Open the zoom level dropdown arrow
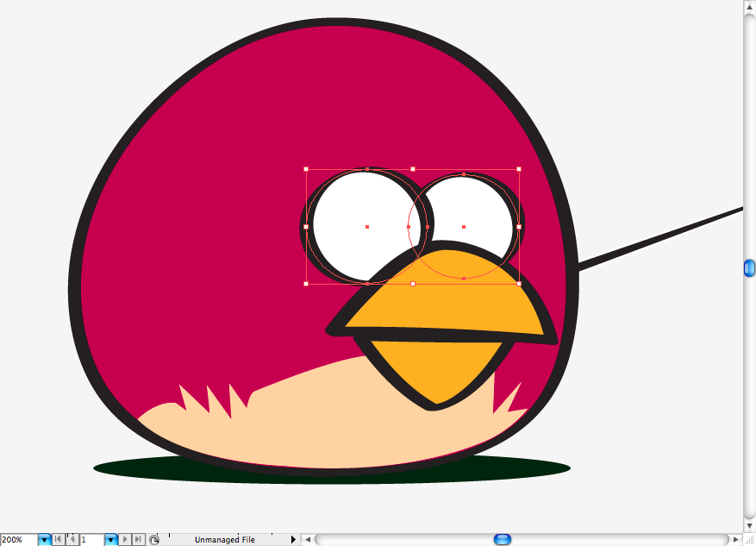This screenshot has width=756, height=546. tap(44, 540)
